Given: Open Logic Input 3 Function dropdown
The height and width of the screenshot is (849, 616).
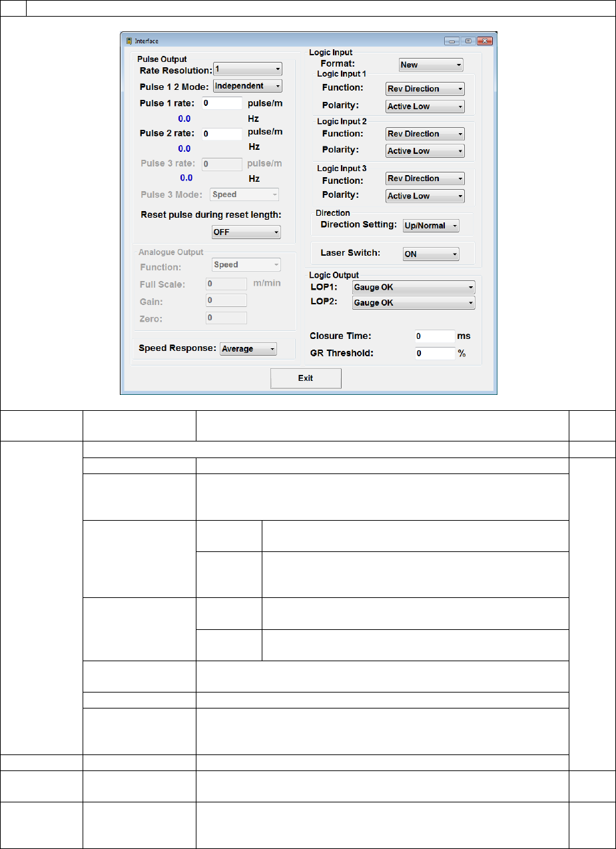Looking at the screenshot, I should 425,178.
